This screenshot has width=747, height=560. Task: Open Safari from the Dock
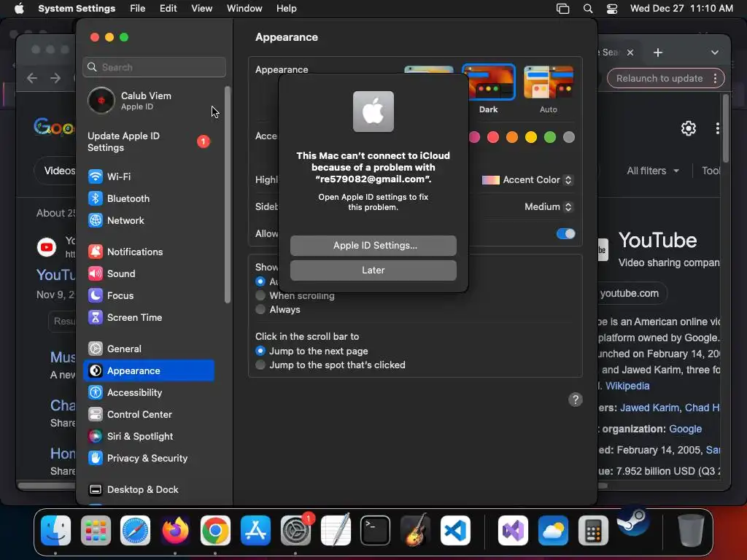pyautogui.click(x=135, y=531)
